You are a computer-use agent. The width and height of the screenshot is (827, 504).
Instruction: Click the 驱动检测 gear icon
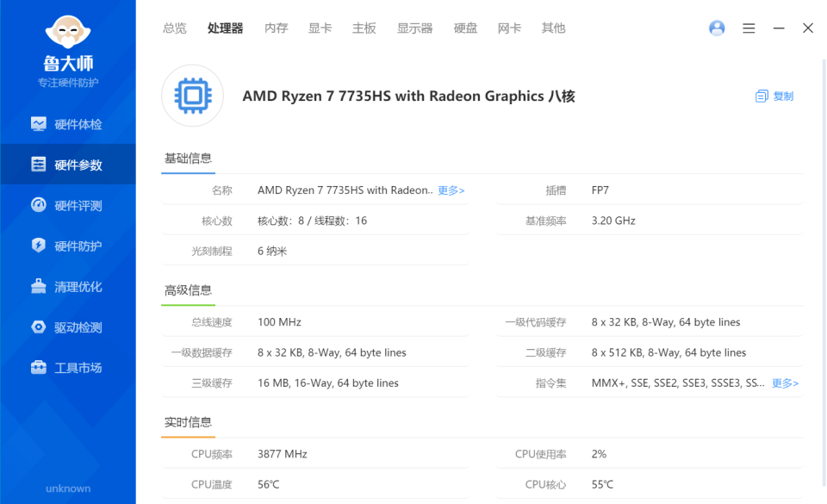tap(39, 327)
